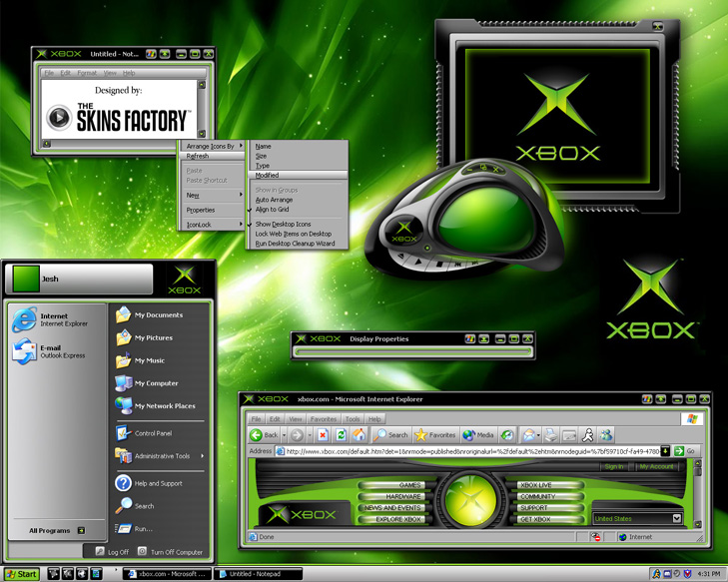728x582 pixels.
Task: Expand the New submenu in context menu
Action: click(x=213, y=195)
